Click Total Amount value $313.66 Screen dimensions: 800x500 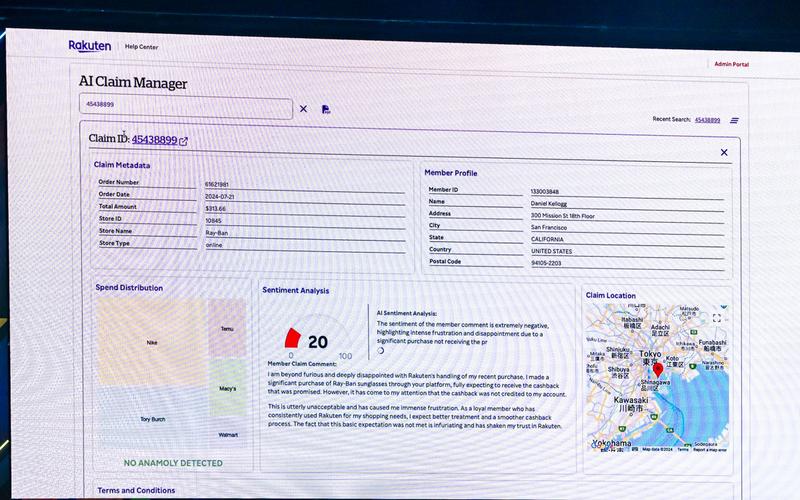coord(215,209)
